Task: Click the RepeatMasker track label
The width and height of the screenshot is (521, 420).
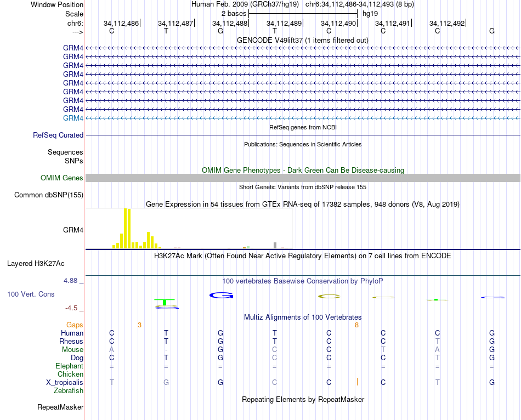Action: [60, 407]
